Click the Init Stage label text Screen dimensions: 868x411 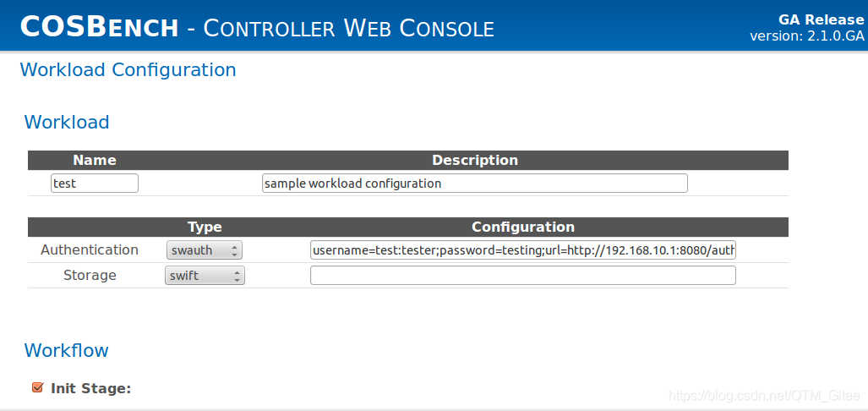click(90, 388)
